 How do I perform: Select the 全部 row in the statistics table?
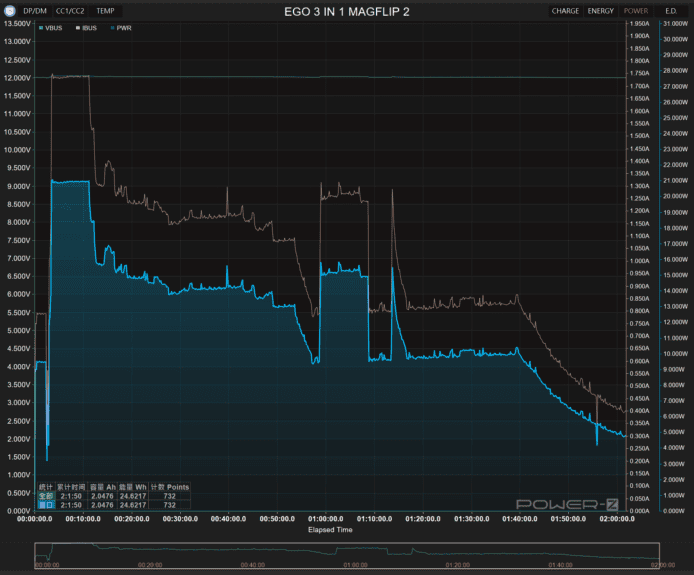click(x=45, y=495)
